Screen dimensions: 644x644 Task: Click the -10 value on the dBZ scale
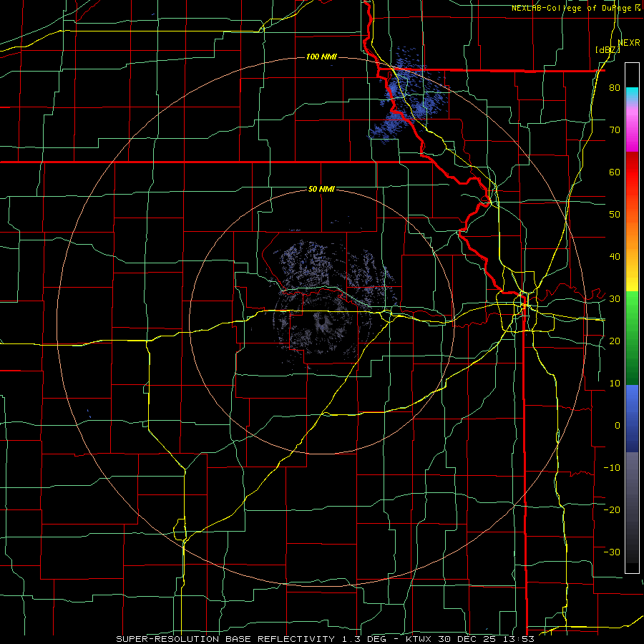(x=612, y=467)
